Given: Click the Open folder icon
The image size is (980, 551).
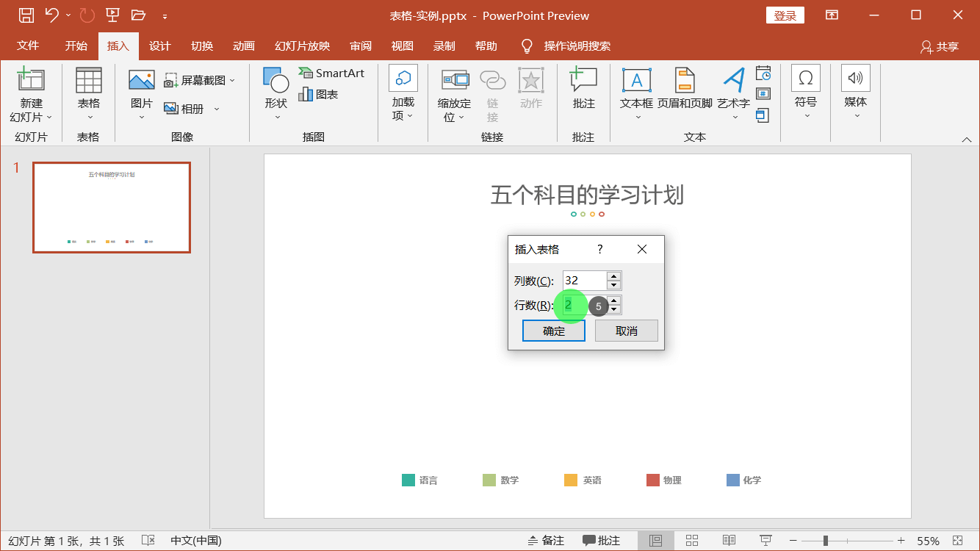Looking at the screenshot, I should click(x=138, y=15).
